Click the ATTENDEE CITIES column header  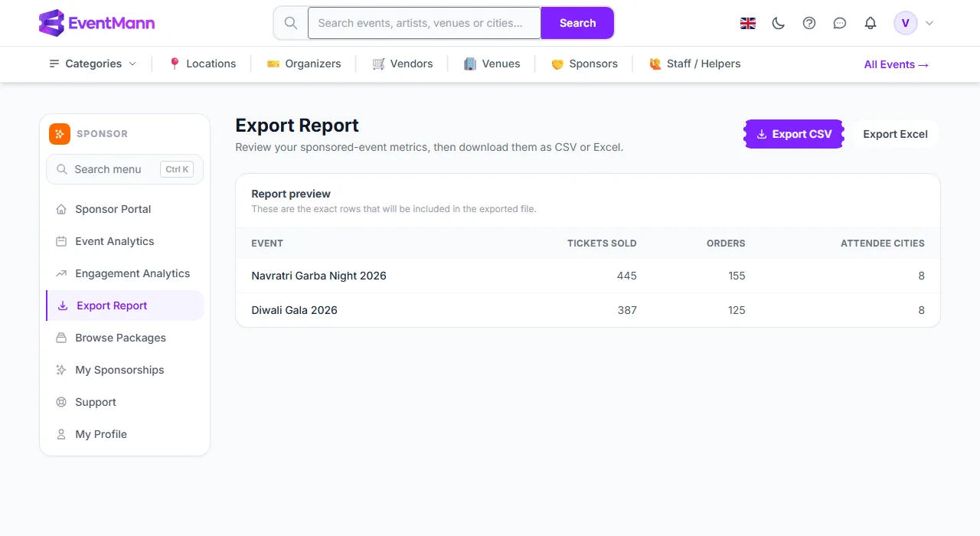tap(883, 243)
